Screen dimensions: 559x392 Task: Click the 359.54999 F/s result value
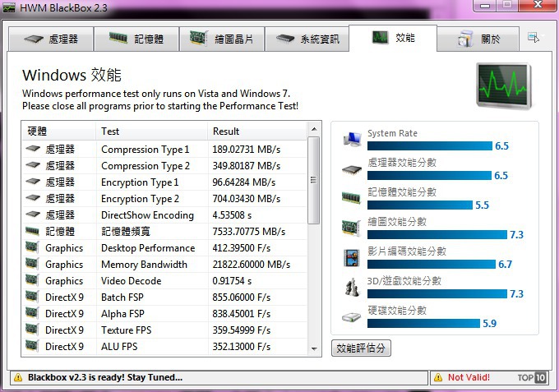click(x=242, y=330)
